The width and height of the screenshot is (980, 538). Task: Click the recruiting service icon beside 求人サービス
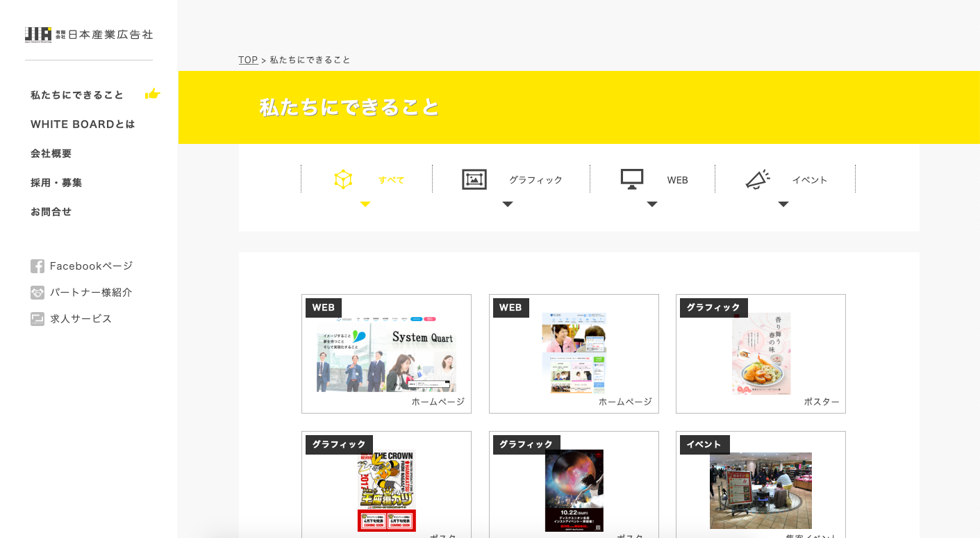coord(38,319)
